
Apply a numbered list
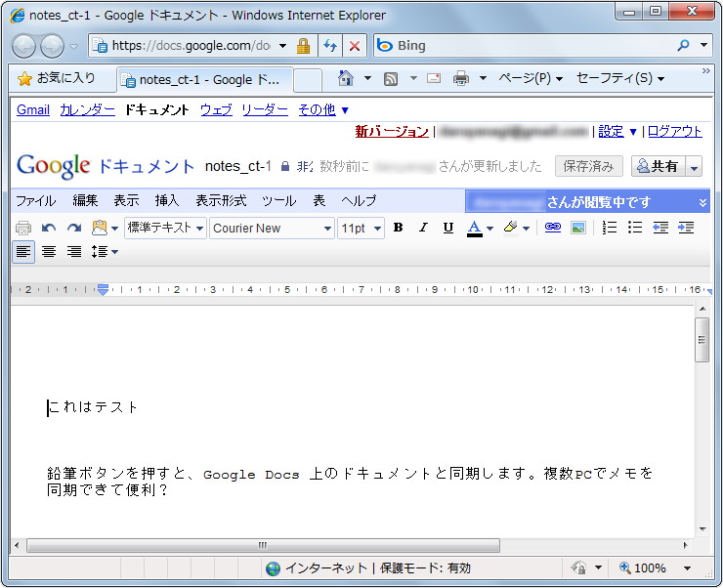[610, 228]
